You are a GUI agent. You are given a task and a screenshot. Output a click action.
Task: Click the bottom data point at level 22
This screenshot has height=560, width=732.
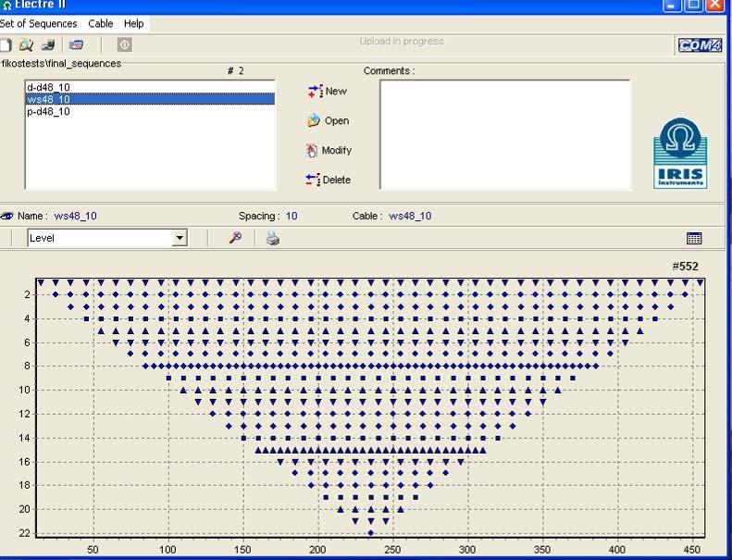pos(371,533)
